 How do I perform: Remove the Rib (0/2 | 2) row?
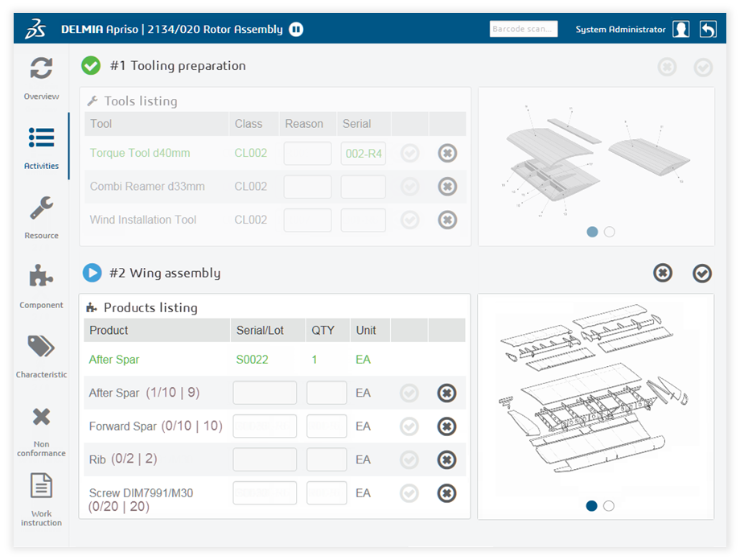coord(446,459)
